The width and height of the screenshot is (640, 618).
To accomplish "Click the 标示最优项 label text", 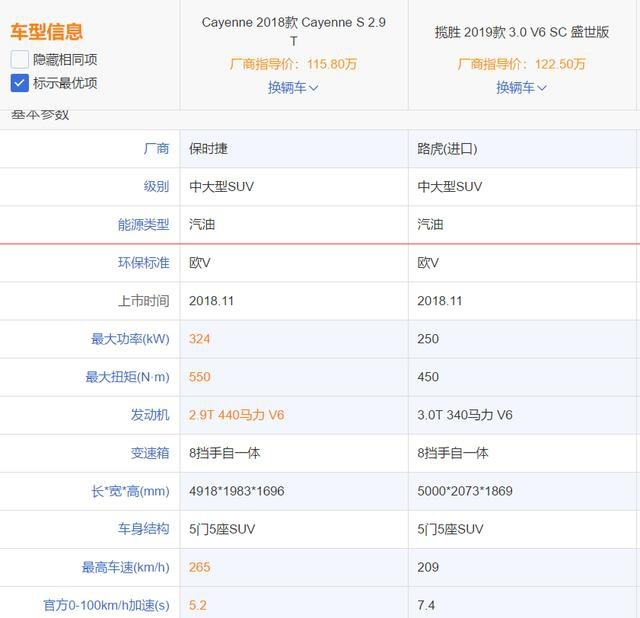I will (x=65, y=83).
